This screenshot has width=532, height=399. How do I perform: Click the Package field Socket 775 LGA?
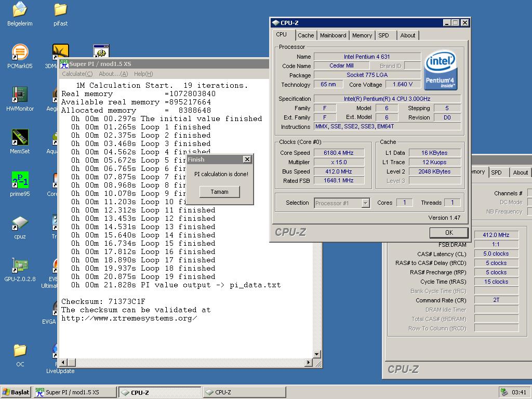click(367, 75)
